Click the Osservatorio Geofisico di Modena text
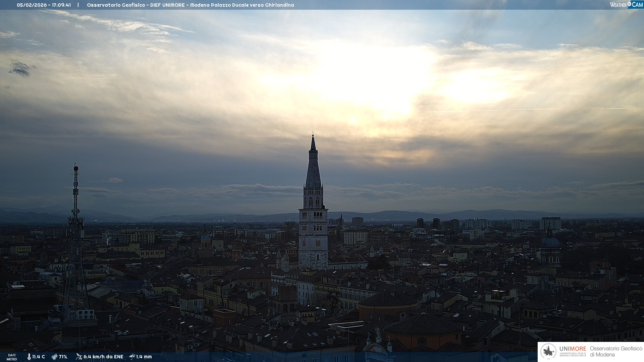This screenshot has height=362, width=644. click(x=616, y=352)
